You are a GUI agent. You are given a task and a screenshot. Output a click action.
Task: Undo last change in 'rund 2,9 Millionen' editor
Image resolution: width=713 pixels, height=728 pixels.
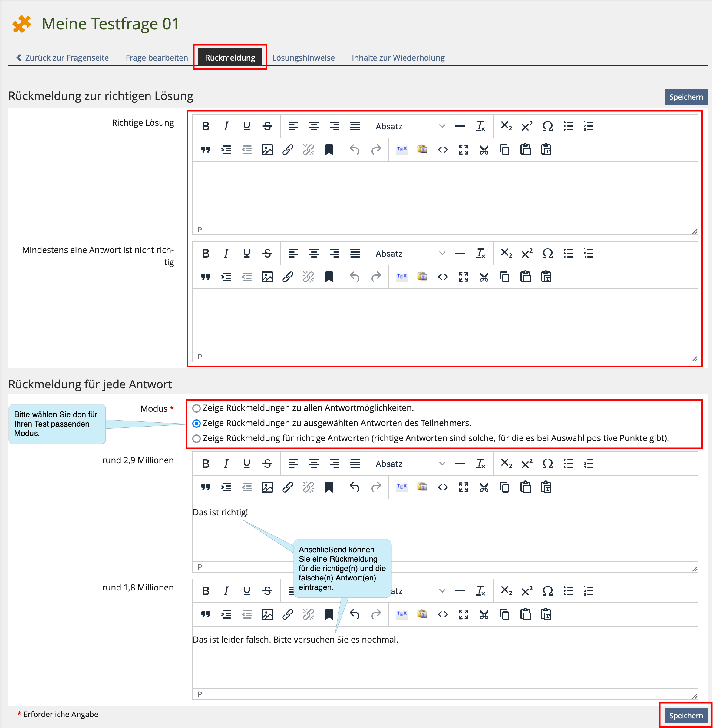(355, 487)
